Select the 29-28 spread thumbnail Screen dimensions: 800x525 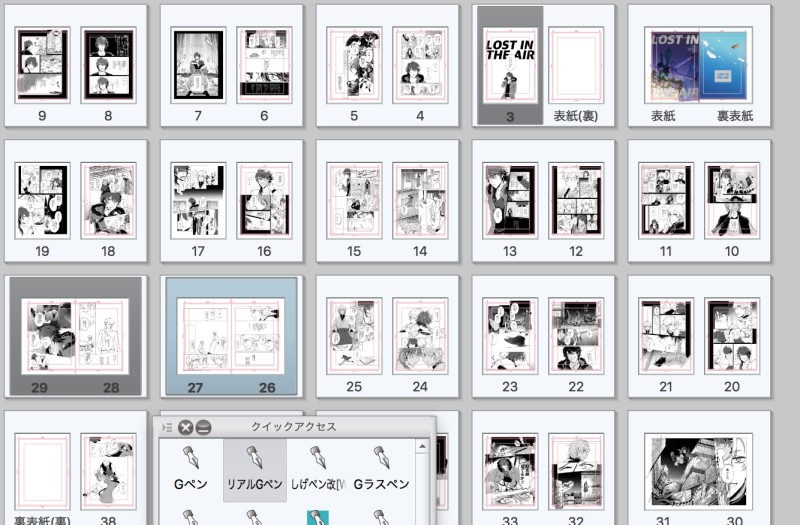coord(75,336)
